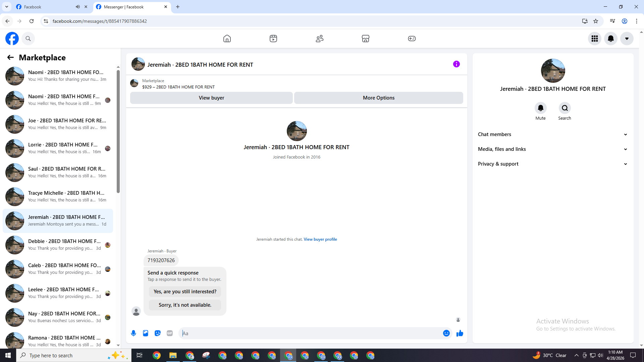Click the 7193207626 message bubble

[161, 260]
